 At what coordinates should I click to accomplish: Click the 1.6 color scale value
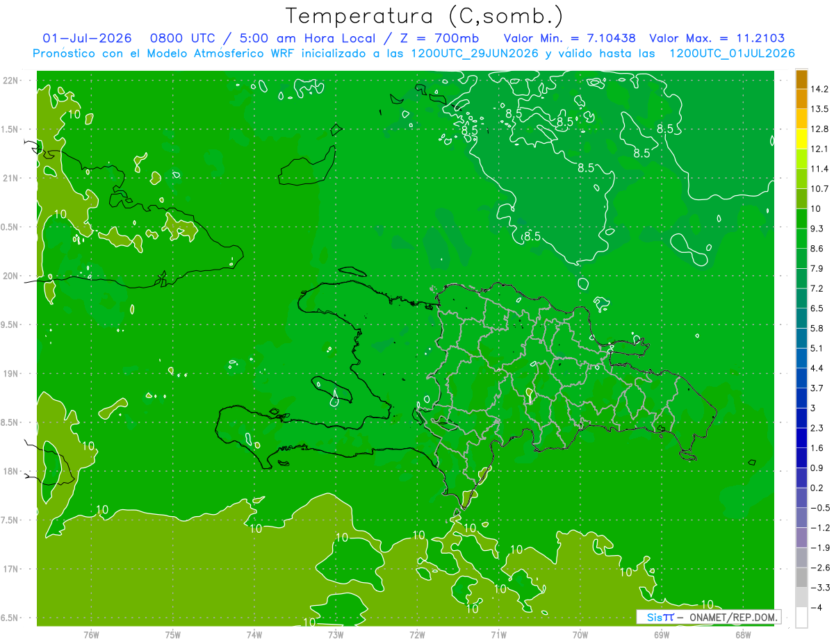[x=817, y=448]
